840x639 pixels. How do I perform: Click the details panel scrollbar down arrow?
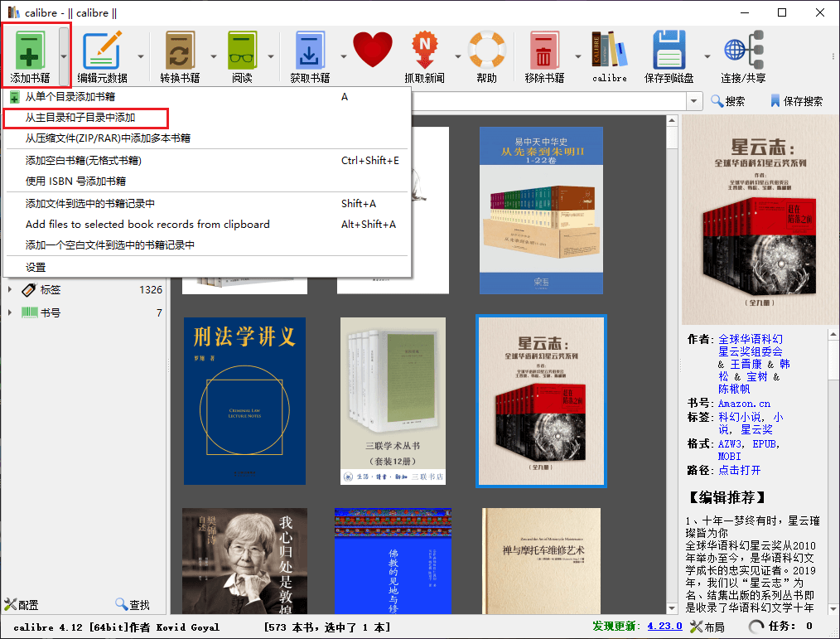coord(833,609)
